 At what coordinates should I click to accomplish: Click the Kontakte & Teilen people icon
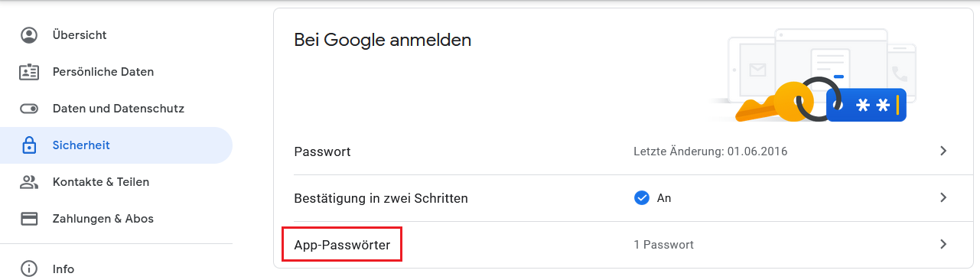click(29, 182)
